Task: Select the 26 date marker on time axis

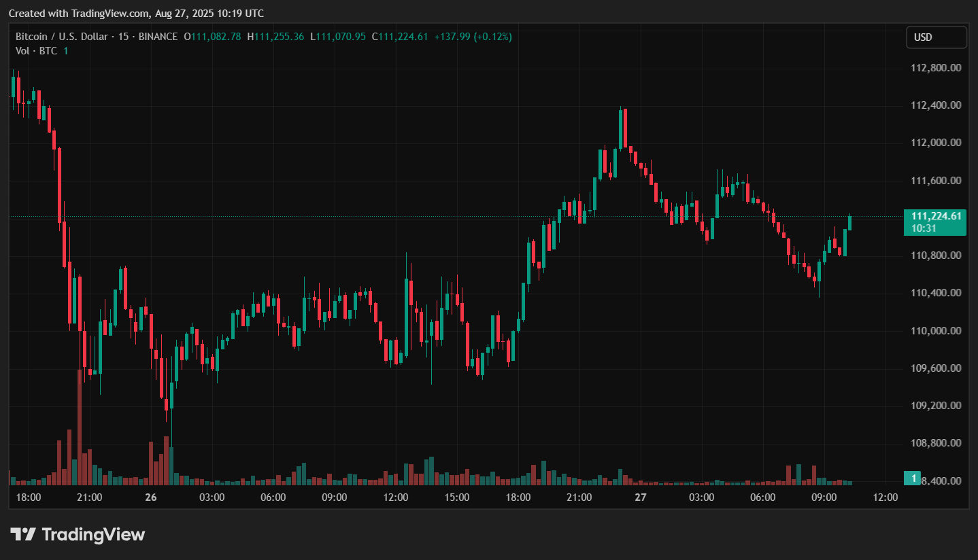Action: [x=151, y=497]
